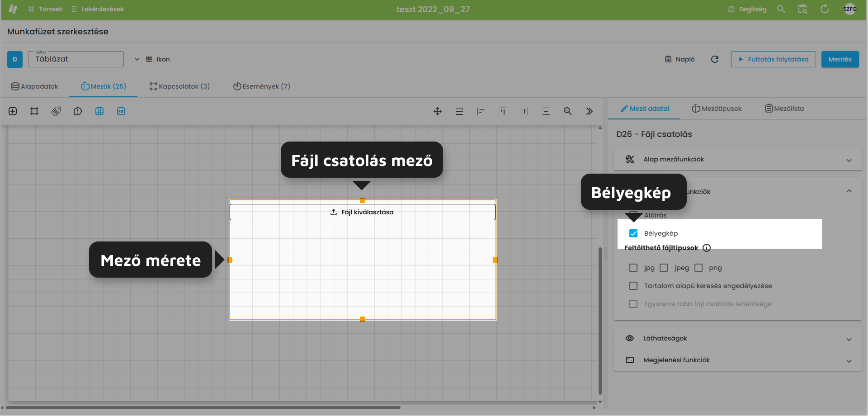868x416 pixels.
Task: Collapse the side panel with the double chevron
Action: click(590, 111)
